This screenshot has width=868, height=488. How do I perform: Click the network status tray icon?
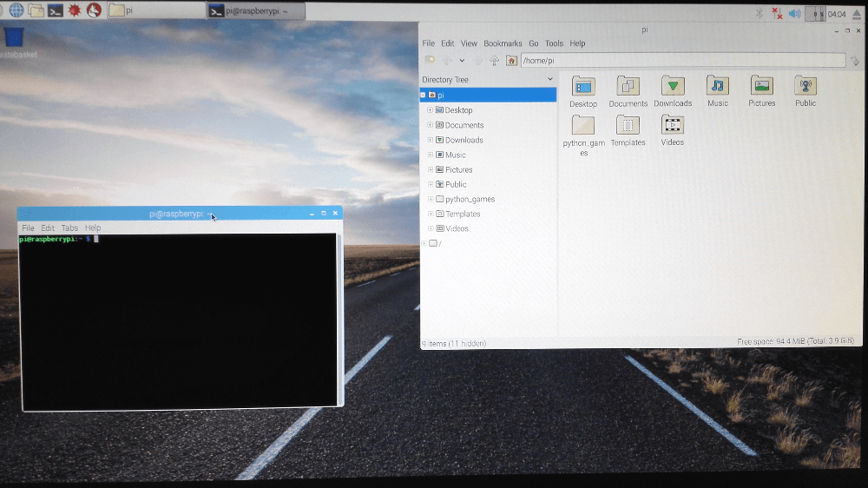[x=777, y=13]
